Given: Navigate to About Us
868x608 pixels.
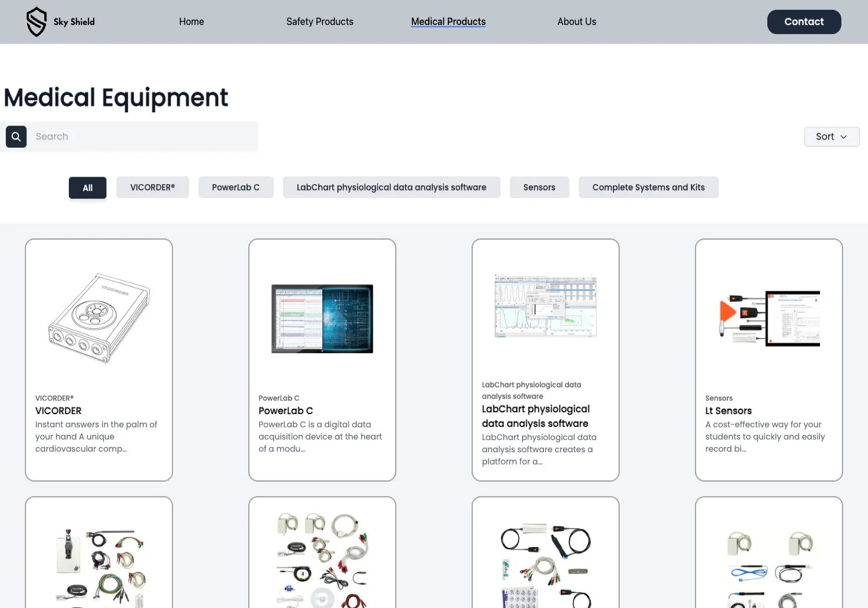Looking at the screenshot, I should (577, 21).
